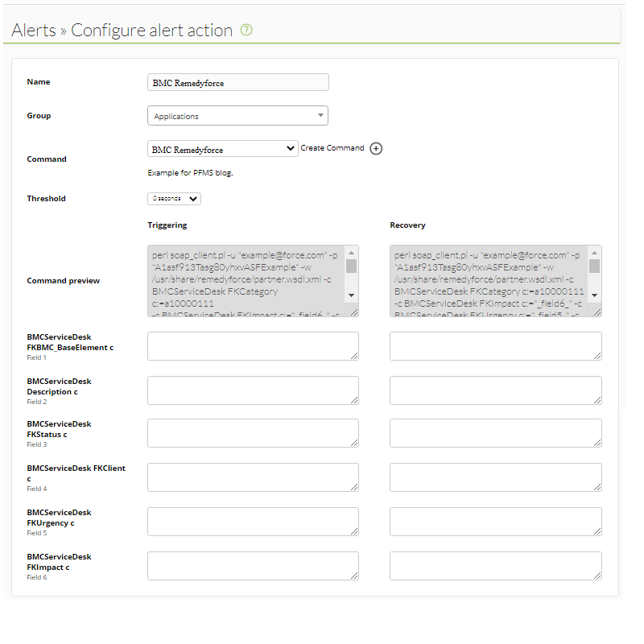Click the Recovery box for Field 6 FKImpact
Viewport: 644px width, 644px height.
tap(496, 567)
